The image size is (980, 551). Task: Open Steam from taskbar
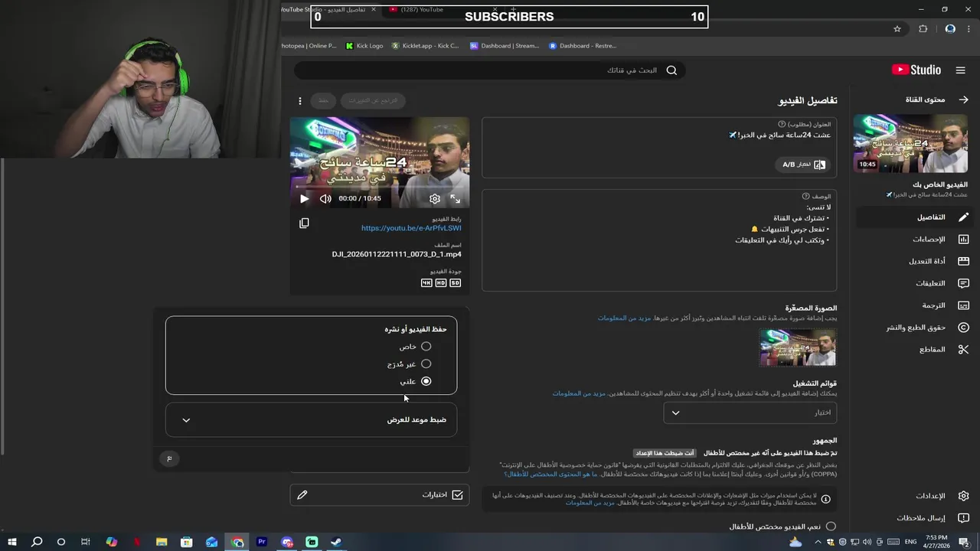coord(336,542)
